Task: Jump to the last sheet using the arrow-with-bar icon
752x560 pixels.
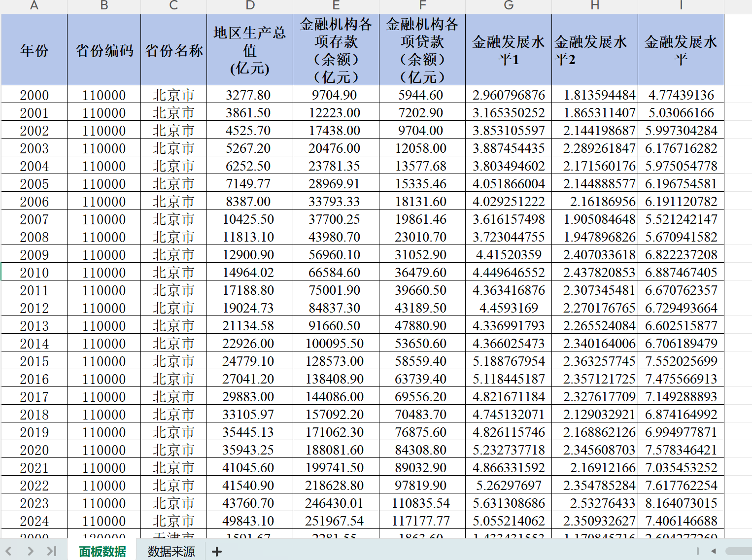Action: (52, 551)
